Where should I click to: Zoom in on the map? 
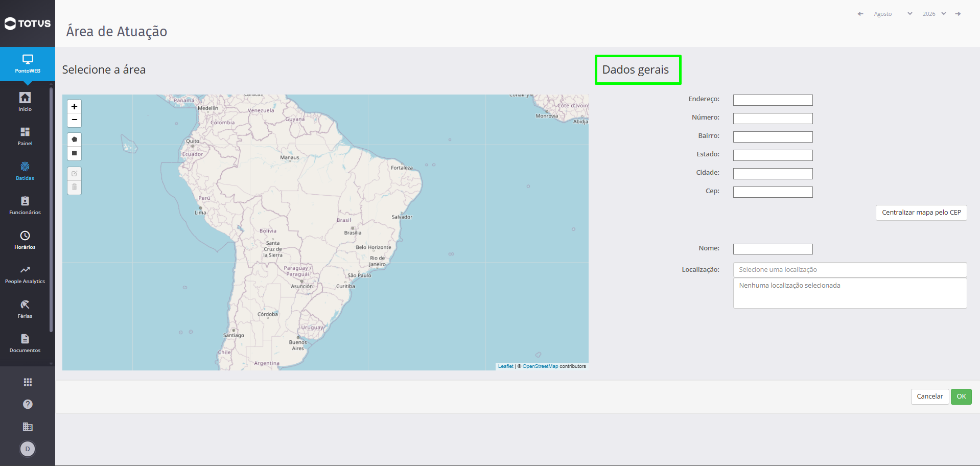point(75,106)
